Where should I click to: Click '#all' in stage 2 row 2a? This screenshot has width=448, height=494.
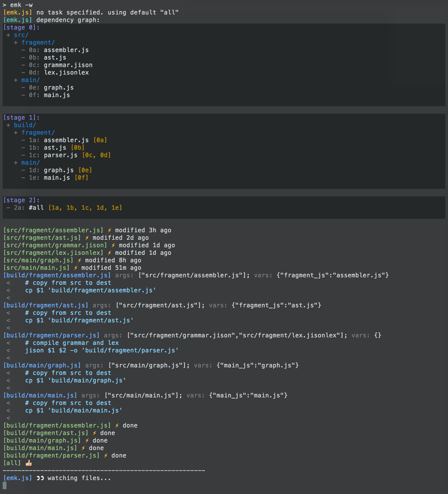[36, 208]
